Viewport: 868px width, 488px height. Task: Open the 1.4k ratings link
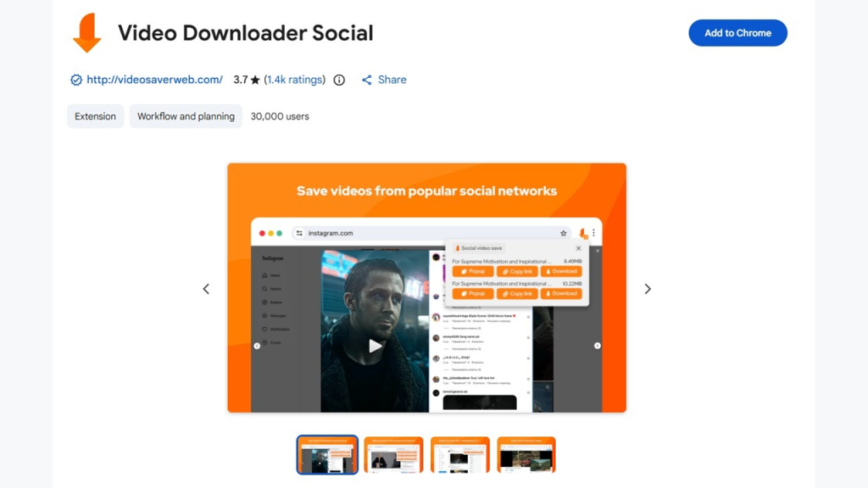pyautogui.click(x=294, y=80)
